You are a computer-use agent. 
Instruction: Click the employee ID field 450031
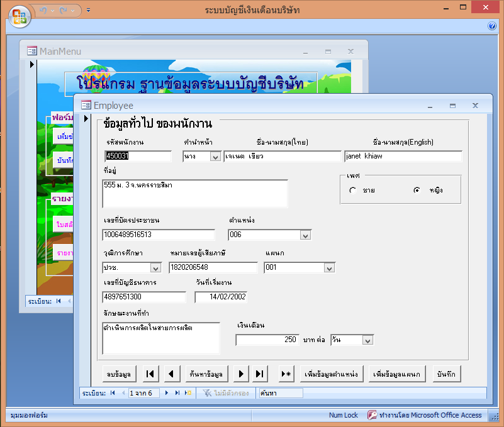tap(138, 156)
